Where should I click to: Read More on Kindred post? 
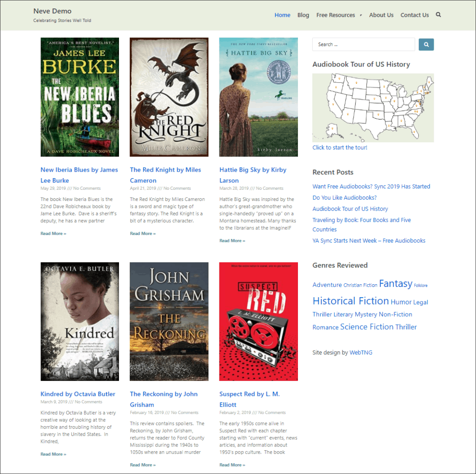pos(53,454)
